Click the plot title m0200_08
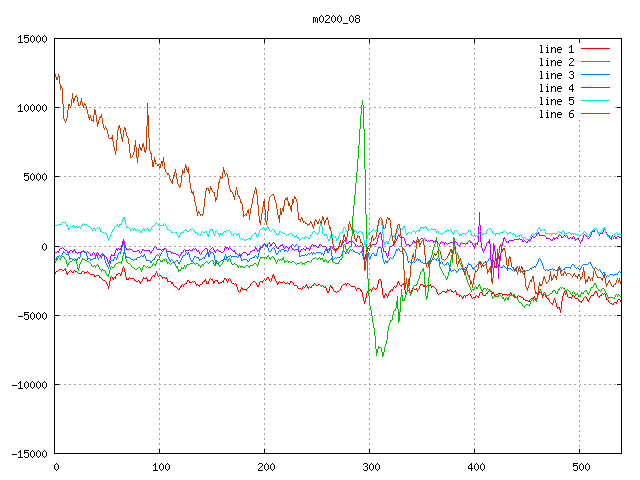The width and height of the screenshot is (640, 480). [337, 19]
